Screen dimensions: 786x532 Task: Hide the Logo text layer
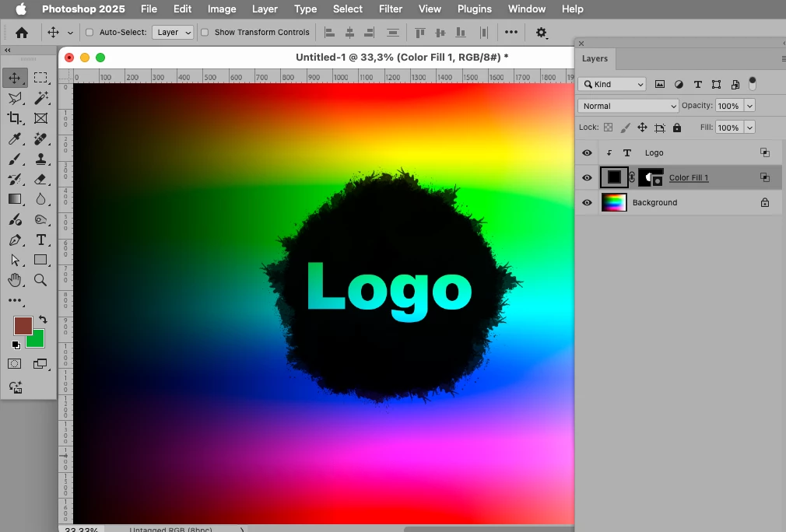pos(587,152)
